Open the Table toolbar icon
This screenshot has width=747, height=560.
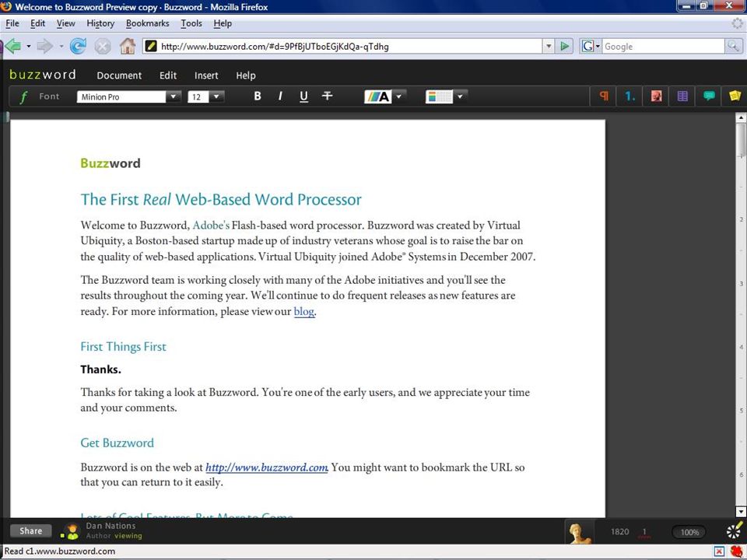682,96
